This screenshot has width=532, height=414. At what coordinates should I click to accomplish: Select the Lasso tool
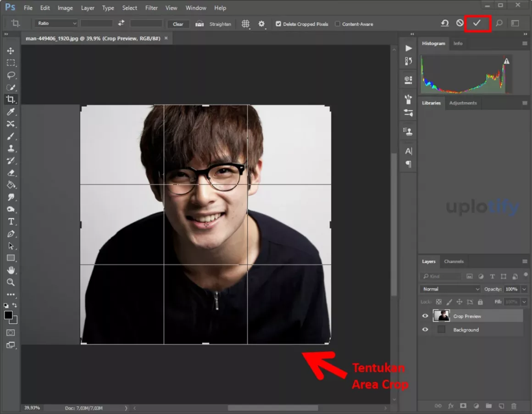coord(11,75)
